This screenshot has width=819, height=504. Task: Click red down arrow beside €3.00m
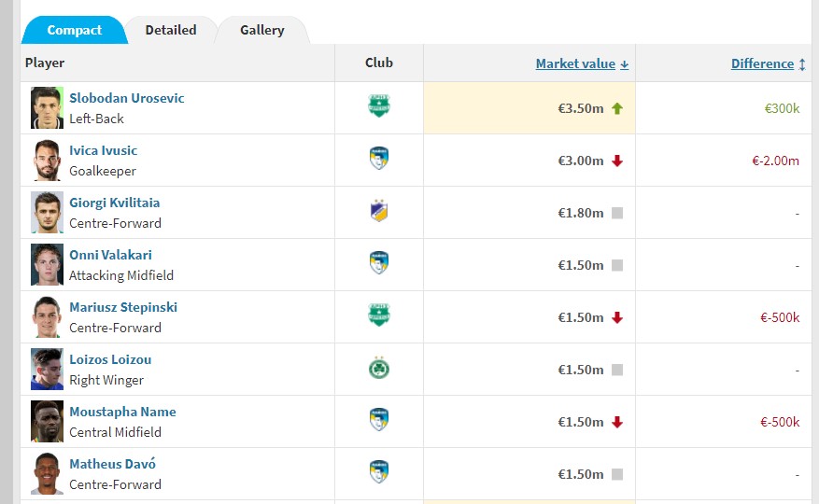(x=617, y=161)
